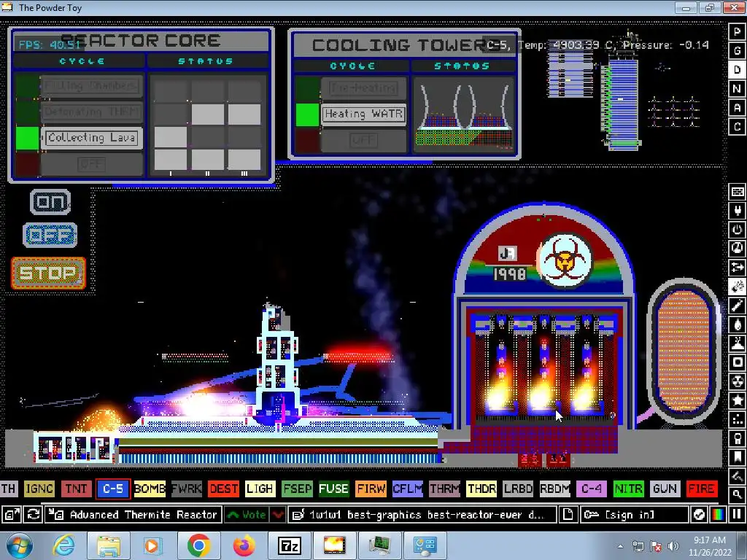Open the save browser icon
This screenshot has height=560, width=747.
pos(12,515)
